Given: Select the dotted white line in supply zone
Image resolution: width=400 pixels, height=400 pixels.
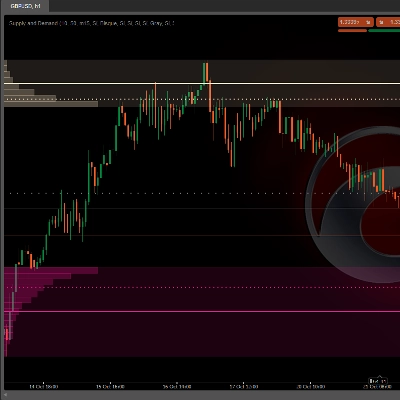Looking at the screenshot, I should click(202, 99).
